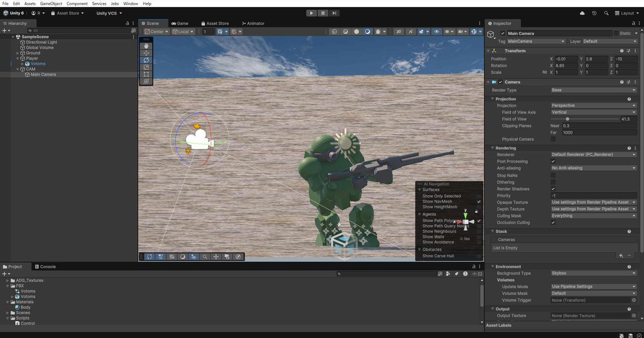Click the scale constrain proportions link icon
The width and height of the screenshot is (644, 338).
pos(545,72)
